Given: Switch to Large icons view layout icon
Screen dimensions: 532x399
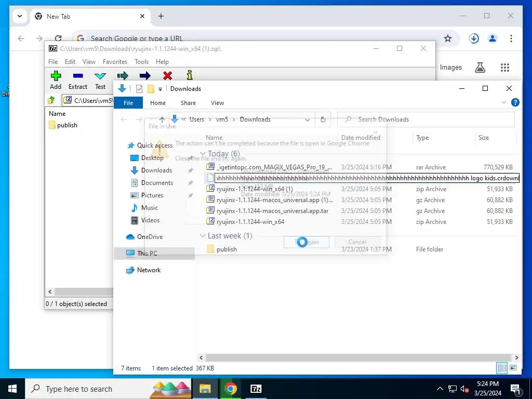Looking at the screenshot, I should pos(513,368).
